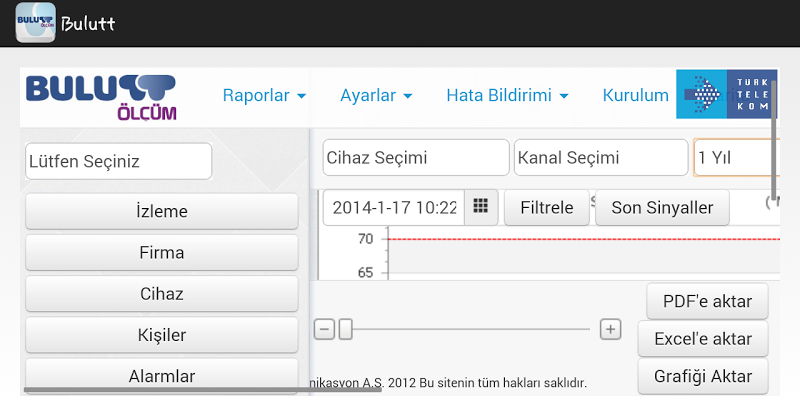Click the red dashed threshold line
The image size is (800, 416).
point(584,239)
